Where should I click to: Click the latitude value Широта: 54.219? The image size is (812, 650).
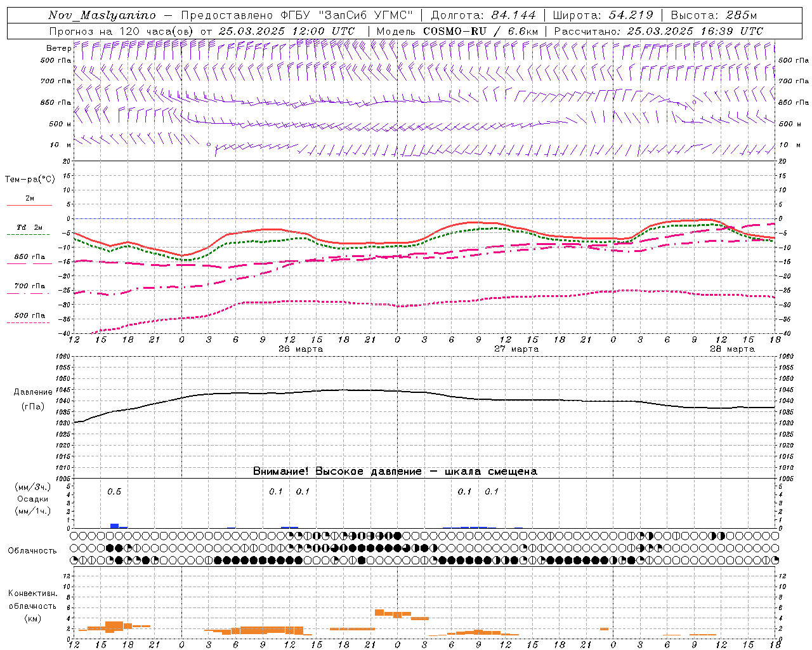click(603, 15)
